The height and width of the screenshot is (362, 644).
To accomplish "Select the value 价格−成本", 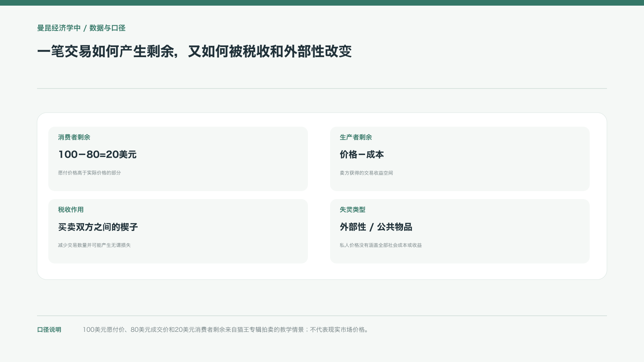I will [362, 154].
